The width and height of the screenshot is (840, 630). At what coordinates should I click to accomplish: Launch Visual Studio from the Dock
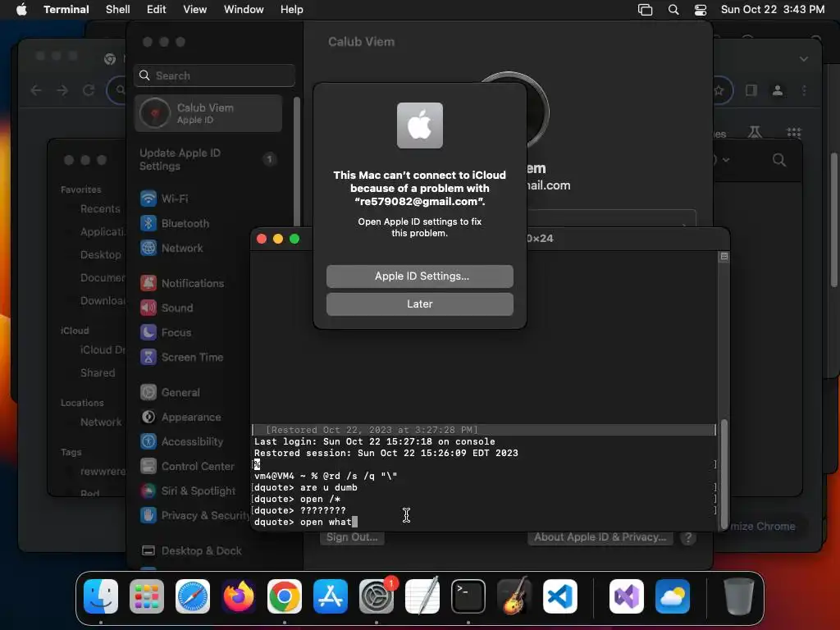click(x=627, y=596)
